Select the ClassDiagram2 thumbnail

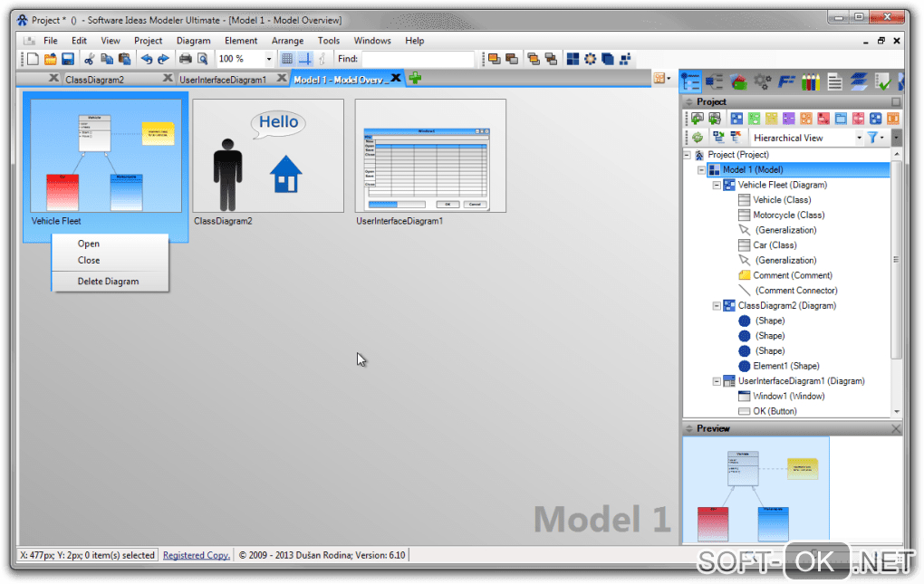point(268,156)
